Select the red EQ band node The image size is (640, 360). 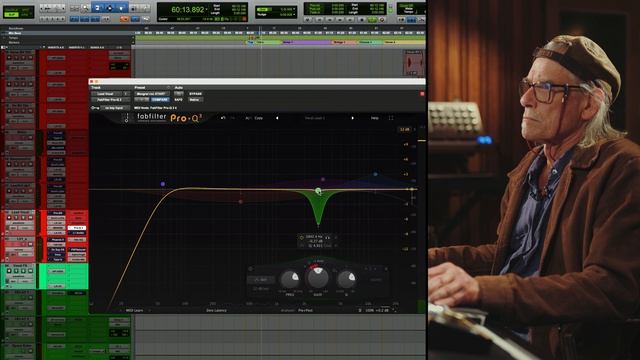240,202
